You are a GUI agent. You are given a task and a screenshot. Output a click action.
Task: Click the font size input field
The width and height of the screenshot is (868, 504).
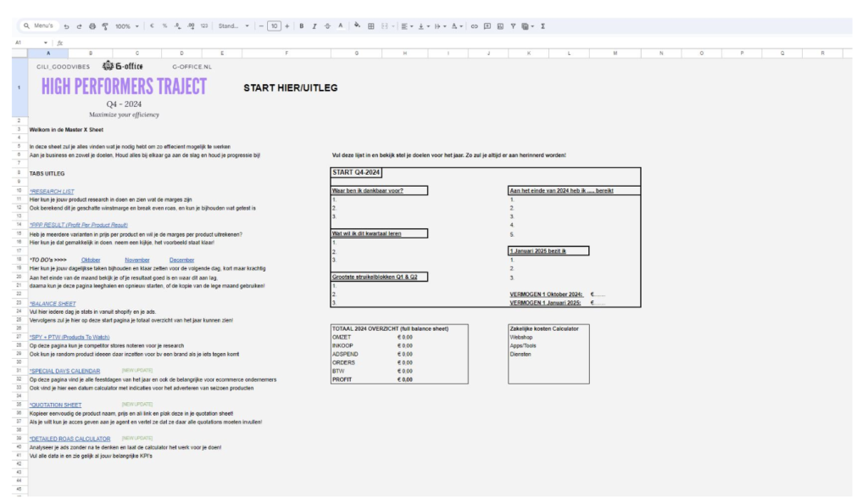click(274, 26)
